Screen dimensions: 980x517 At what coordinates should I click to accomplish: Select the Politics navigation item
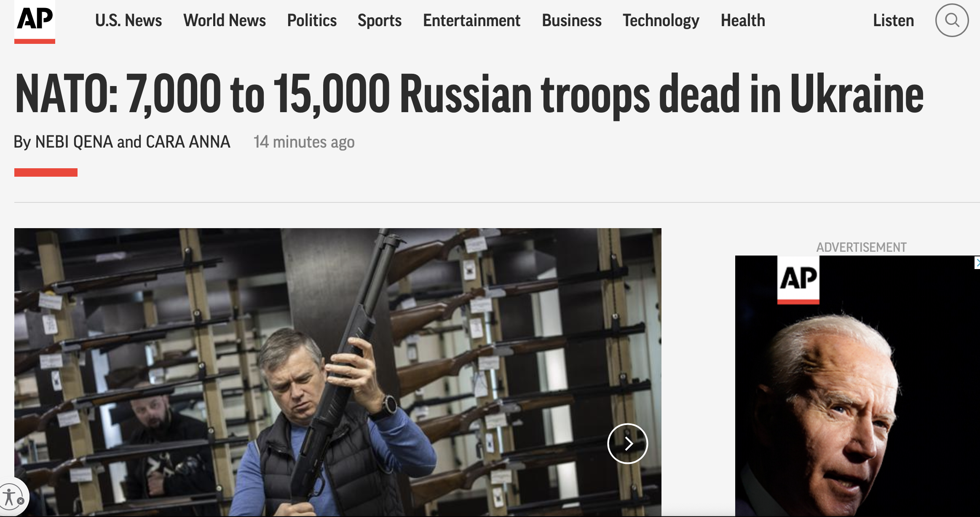coord(312,20)
